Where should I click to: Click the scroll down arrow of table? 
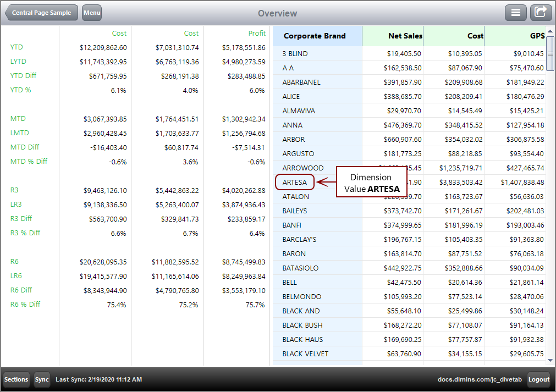(x=550, y=361)
